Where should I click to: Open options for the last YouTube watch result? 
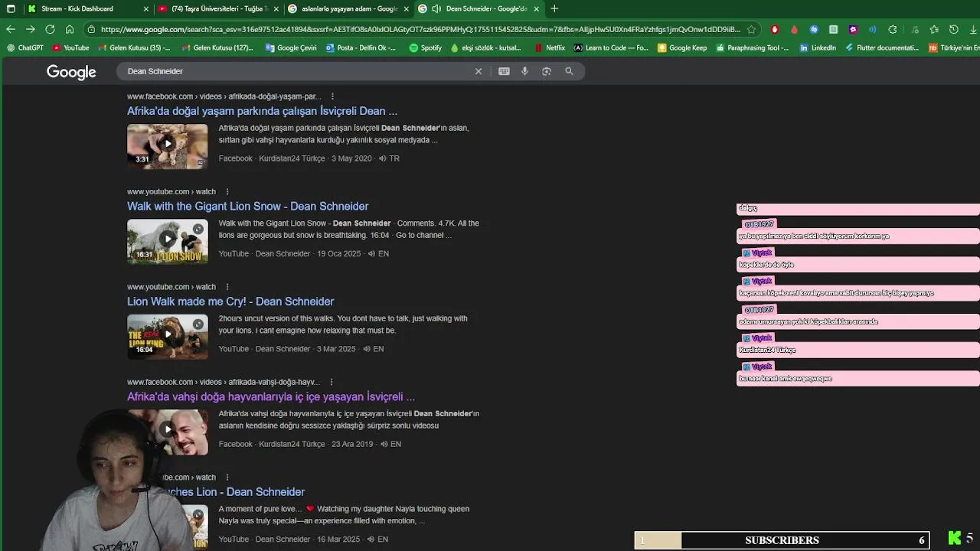point(227,478)
